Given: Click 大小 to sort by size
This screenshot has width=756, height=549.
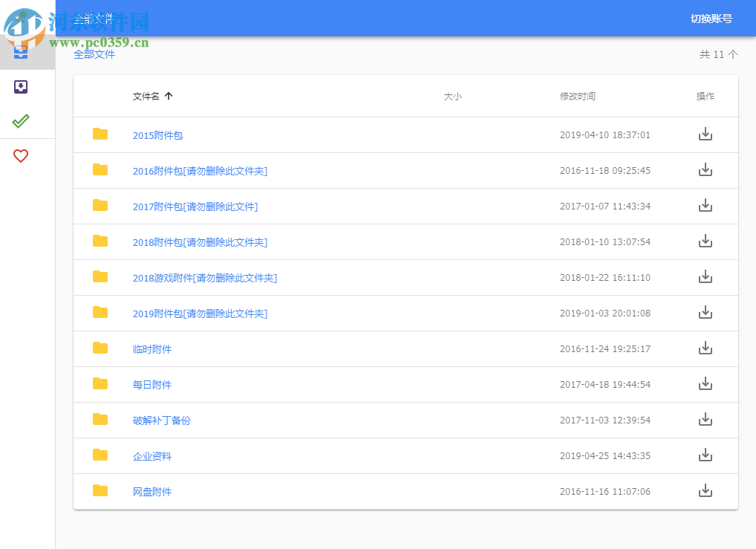Looking at the screenshot, I should coord(454,96).
